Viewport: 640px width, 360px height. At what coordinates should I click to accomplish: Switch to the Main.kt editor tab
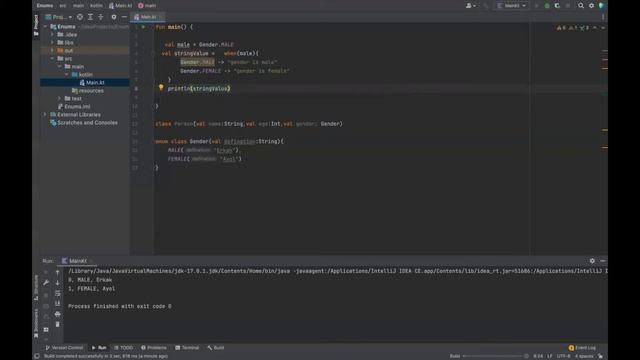tap(148, 17)
